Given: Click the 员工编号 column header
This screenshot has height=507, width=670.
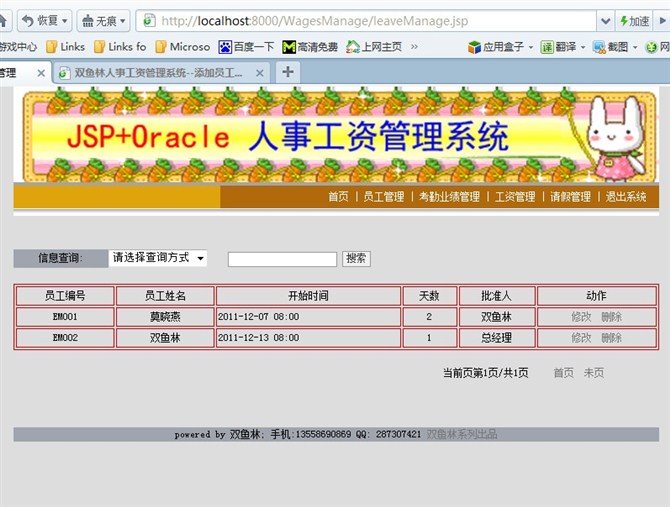Looking at the screenshot, I should 65,296.
